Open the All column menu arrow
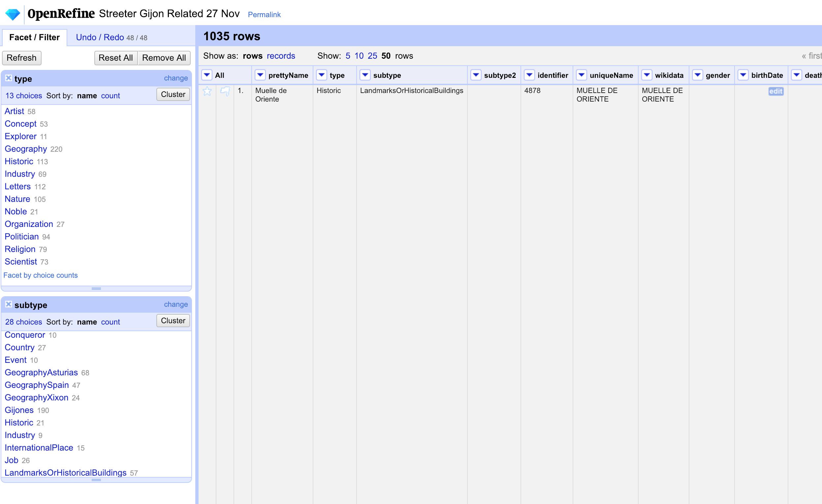This screenshot has height=504, width=822. [x=207, y=75]
